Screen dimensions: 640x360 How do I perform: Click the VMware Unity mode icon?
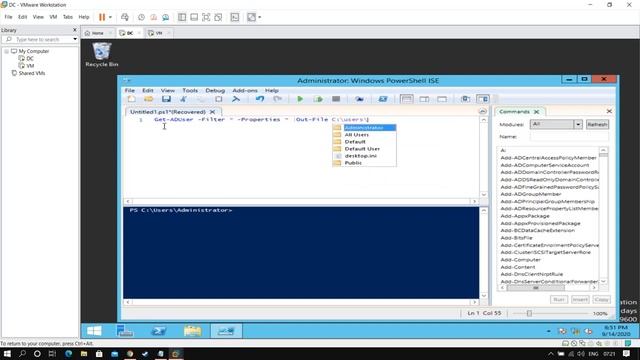[x=218, y=17]
